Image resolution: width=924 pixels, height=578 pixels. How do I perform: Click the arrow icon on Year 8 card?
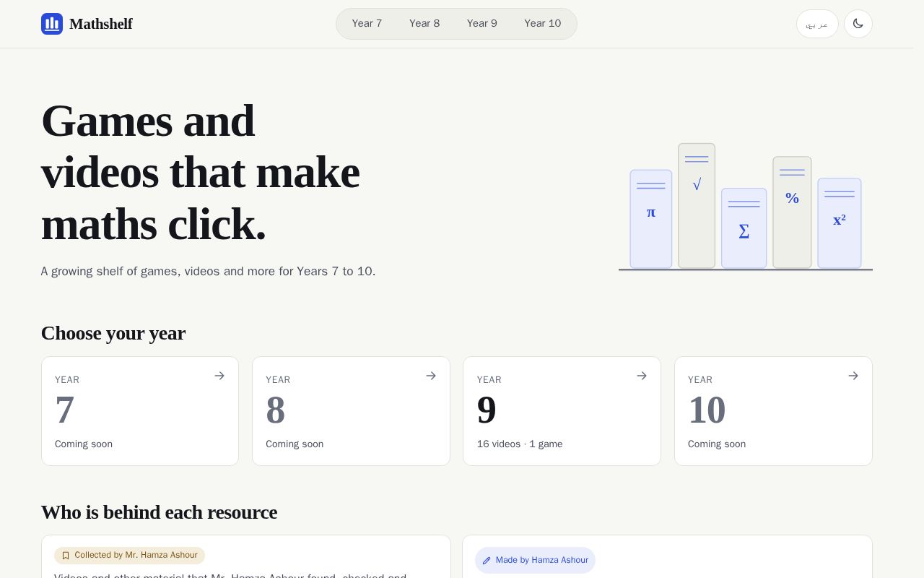(431, 376)
